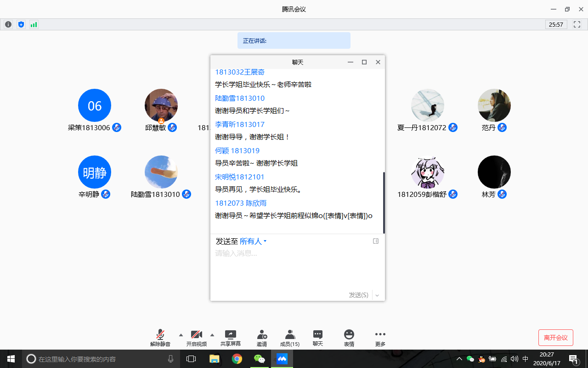Click muted mic icon beside 夏一丹1812072
This screenshot has width=588, height=368.
453,127
